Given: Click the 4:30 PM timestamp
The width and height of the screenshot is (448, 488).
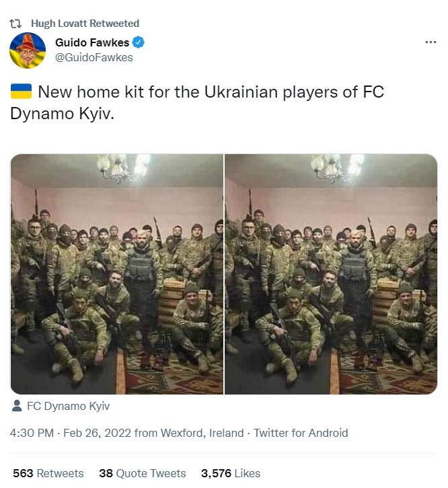Looking at the screenshot, I should point(32,433).
